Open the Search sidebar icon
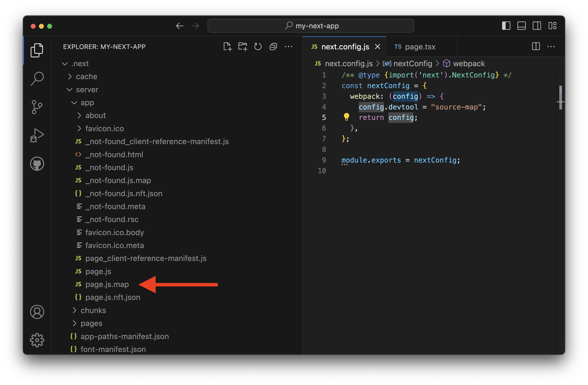Screen dimensions: 588x385 37,78
